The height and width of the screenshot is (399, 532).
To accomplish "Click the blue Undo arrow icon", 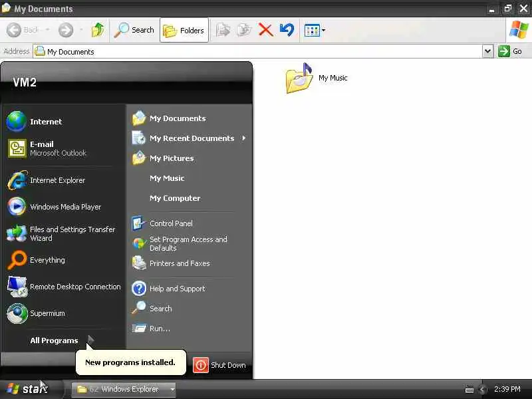I will click(x=287, y=30).
